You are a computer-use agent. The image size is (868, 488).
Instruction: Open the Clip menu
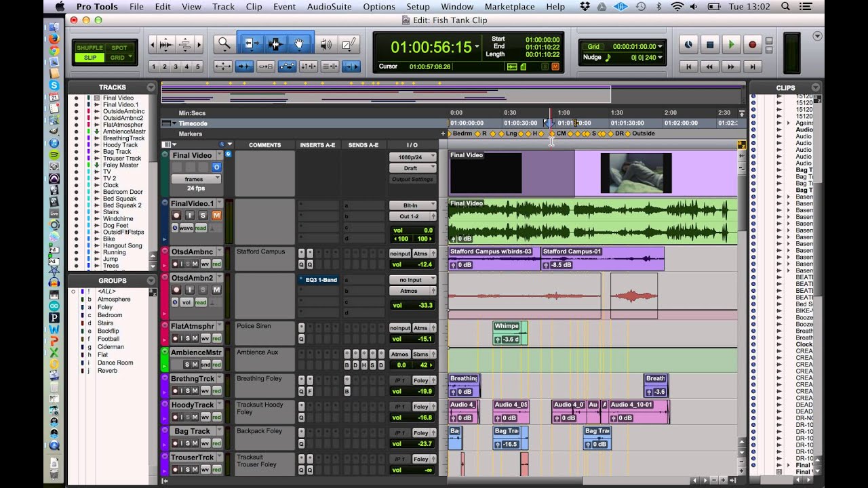point(254,7)
